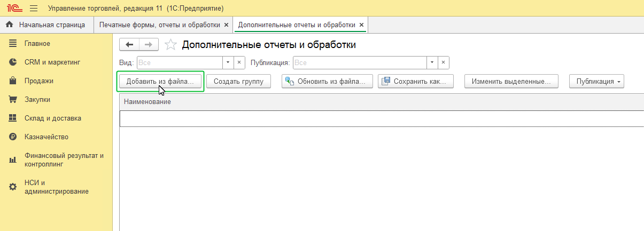Screen dimensions: 644x231
Task: Open the main hamburger menu
Action: 33,9
